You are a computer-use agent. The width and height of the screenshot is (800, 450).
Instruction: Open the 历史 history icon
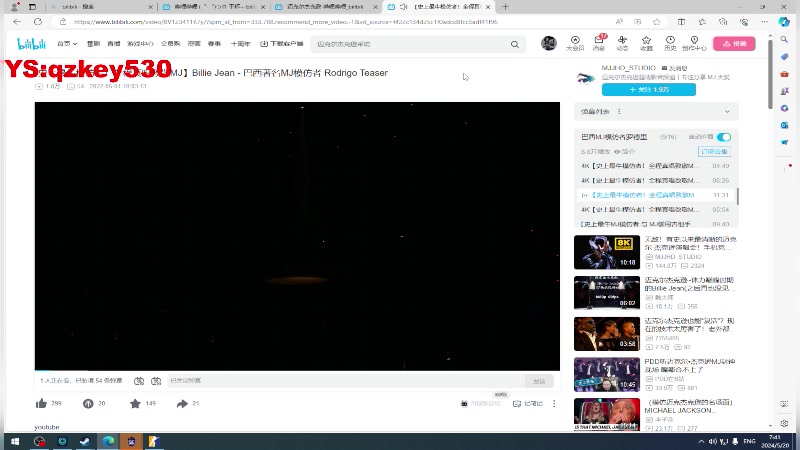coord(670,43)
